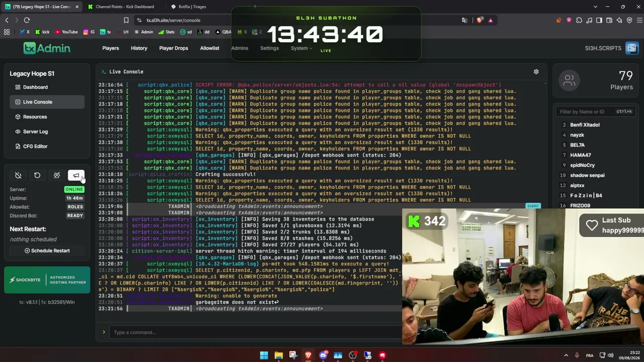
Task: Open the Settings page in the top navigation
Action: pos(269,48)
